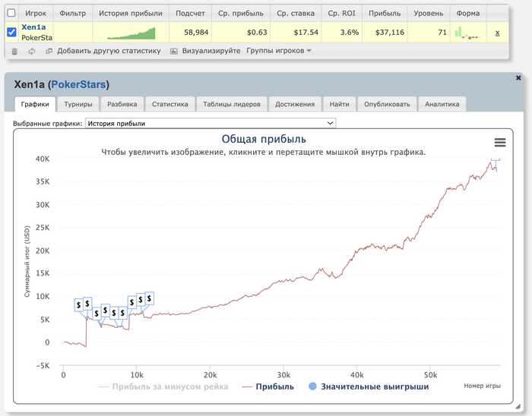532x416 pixels.
Task: Click the Форма mini bar chart
Action: pyautogui.click(x=468, y=33)
